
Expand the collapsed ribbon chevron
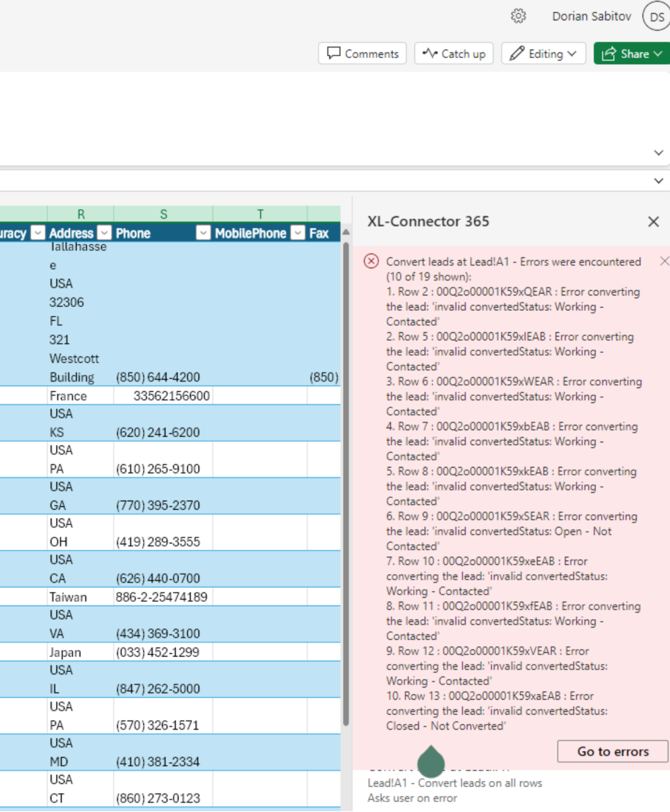tap(658, 152)
